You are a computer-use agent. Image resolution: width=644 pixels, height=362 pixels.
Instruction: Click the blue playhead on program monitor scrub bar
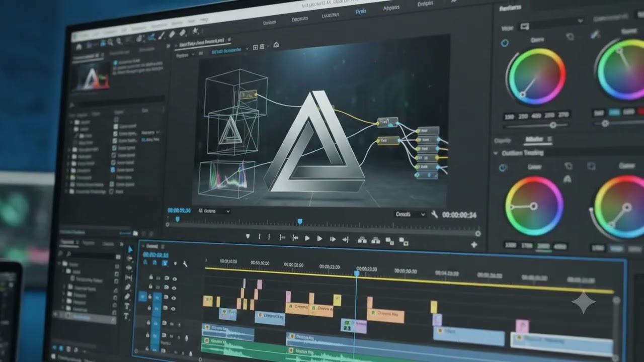pos(300,221)
